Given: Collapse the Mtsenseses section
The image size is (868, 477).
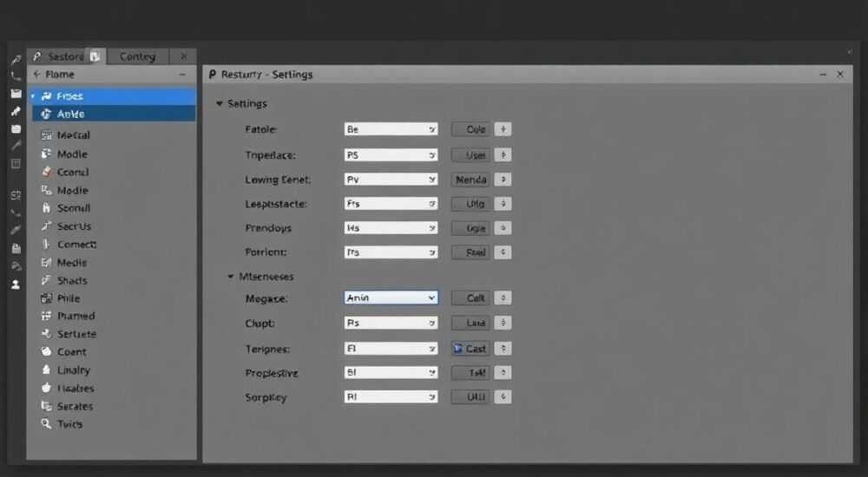Looking at the screenshot, I should 231,276.
